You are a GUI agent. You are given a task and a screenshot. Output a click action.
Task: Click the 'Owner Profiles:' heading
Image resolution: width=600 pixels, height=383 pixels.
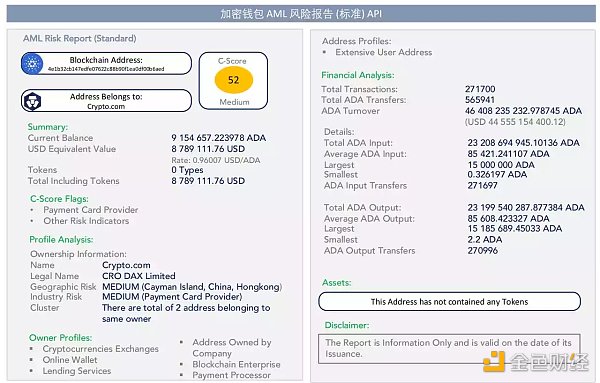point(60,338)
